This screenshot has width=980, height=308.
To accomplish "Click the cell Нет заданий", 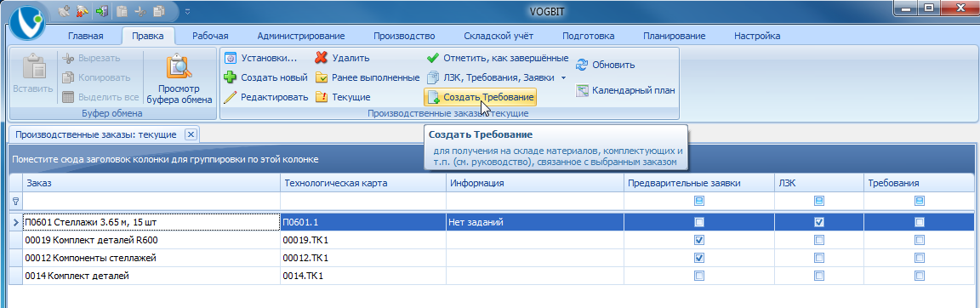I will click(534, 222).
